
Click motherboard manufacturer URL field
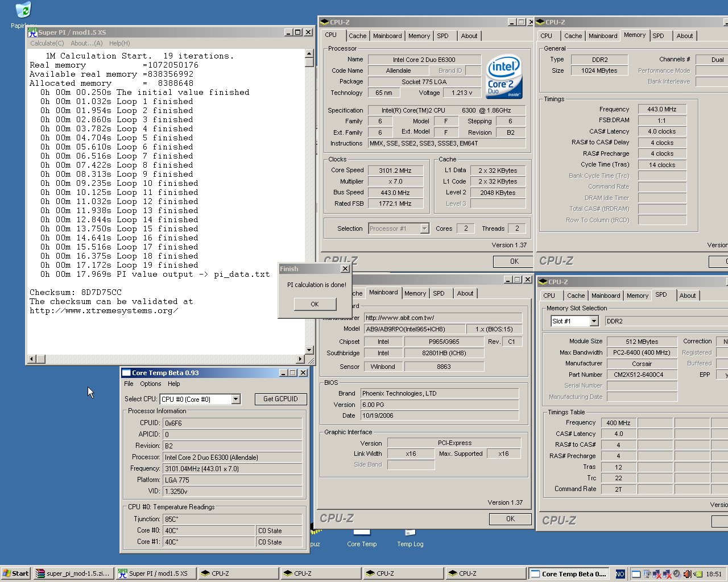pyautogui.click(x=443, y=318)
